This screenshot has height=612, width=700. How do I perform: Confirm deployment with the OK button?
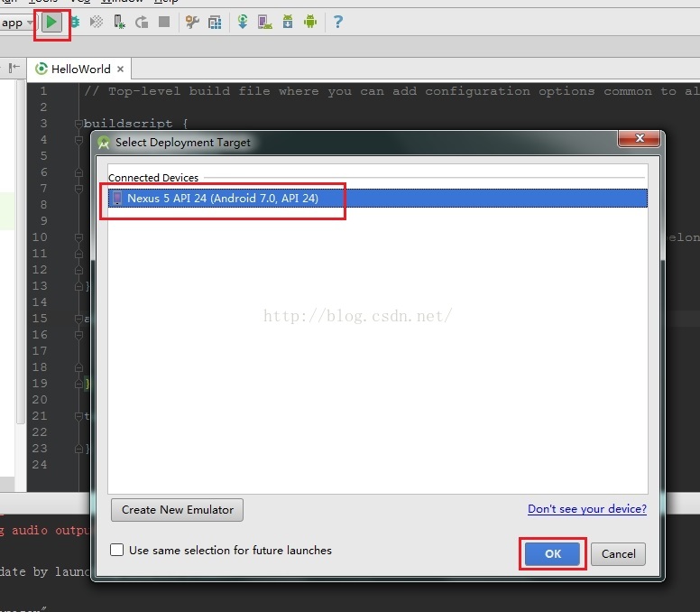point(552,554)
